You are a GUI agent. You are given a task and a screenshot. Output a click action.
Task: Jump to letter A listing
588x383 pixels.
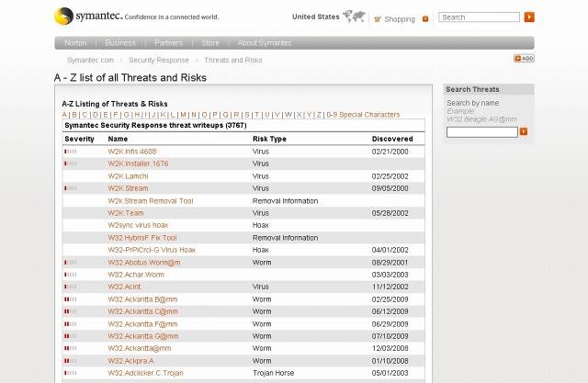tap(64, 115)
